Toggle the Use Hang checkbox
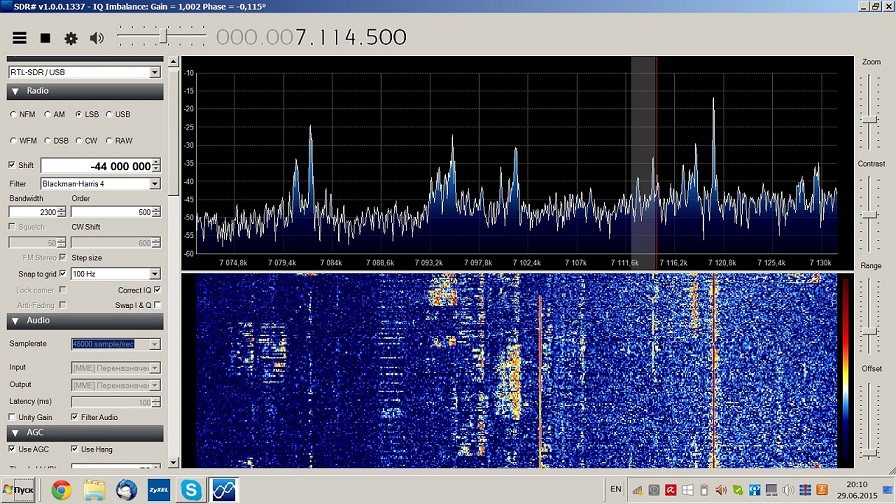The height and width of the screenshot is (504, 896). pyautogui.click(x=74, y=449)
